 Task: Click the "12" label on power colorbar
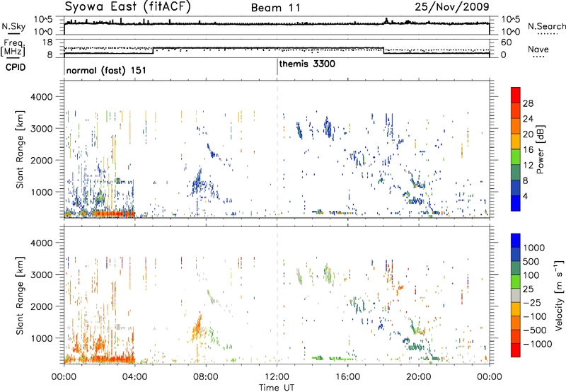[528, 166]
